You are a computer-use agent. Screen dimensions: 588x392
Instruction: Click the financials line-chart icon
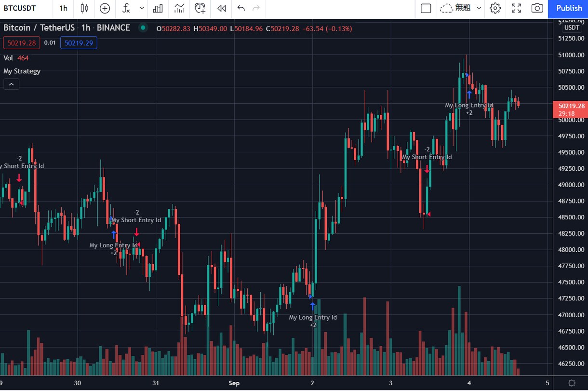click(x=179, y=8)
